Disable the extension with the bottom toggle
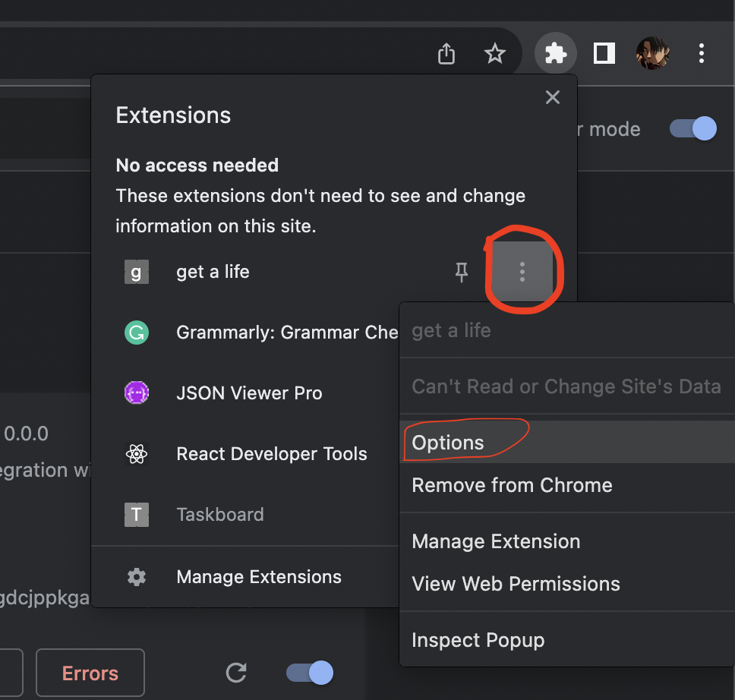Viewport: 735px width, 700px height. [x=310, y=672]
